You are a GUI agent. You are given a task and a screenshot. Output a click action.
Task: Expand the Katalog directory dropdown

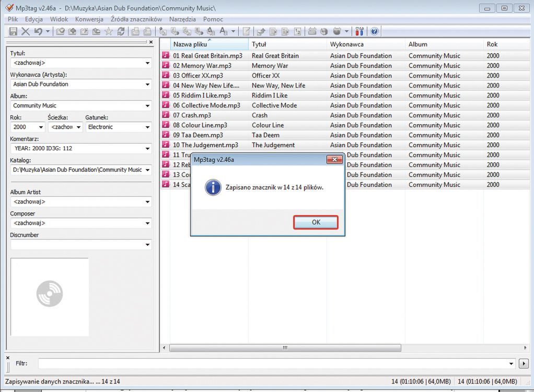[x=147, y=170]
